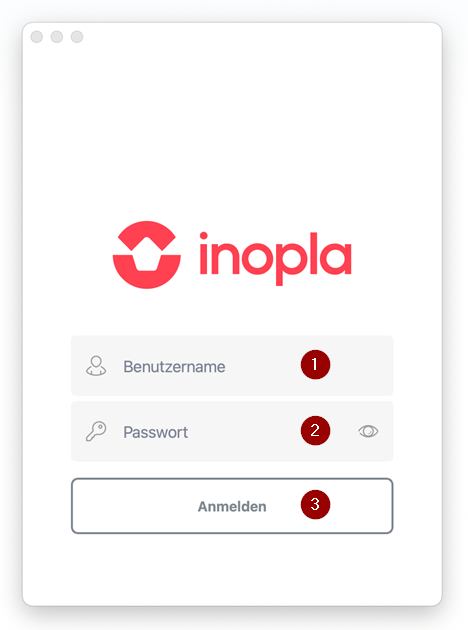Image resolution: width=468 pixels, height=630 pixels.
Task: Click the key icon beside Passwort
Action: [96, 432]
